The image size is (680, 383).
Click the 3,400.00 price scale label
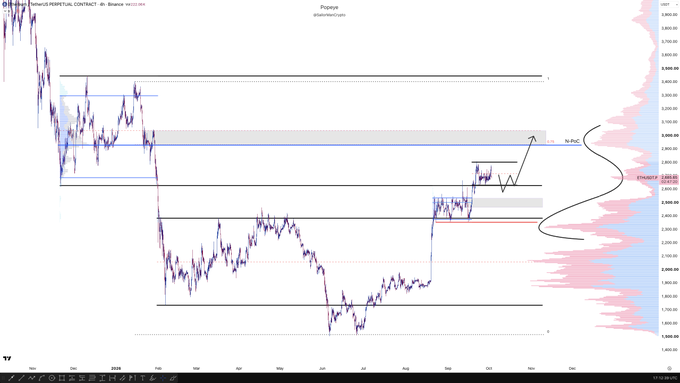coord(670,82)
